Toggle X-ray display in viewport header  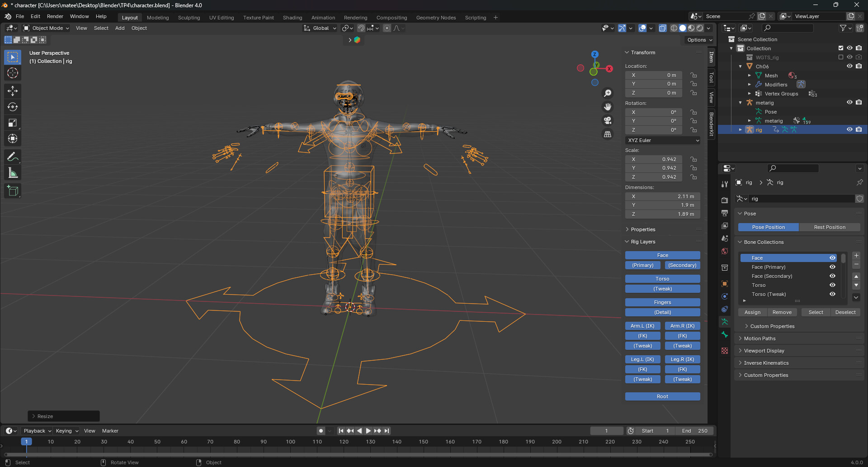coord(662,28)
